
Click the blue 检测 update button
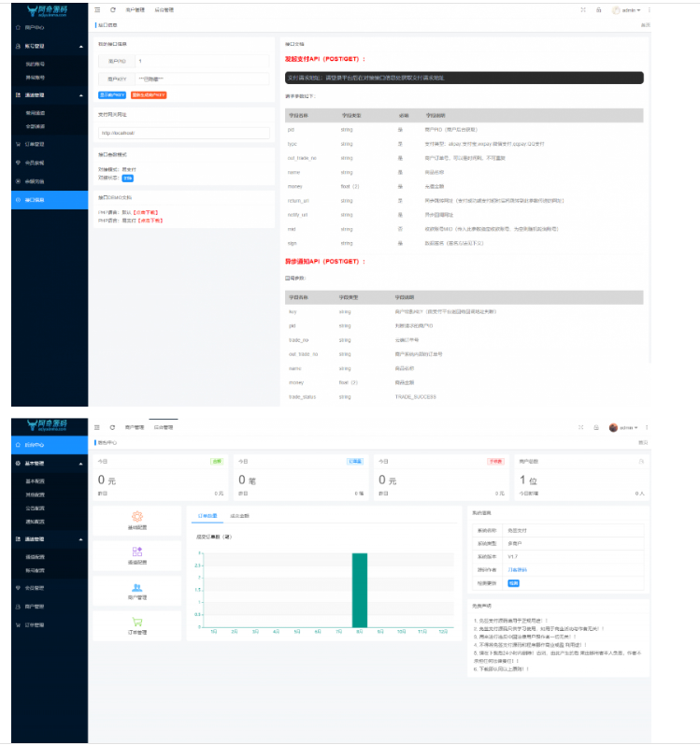click(x=513, y=581)
